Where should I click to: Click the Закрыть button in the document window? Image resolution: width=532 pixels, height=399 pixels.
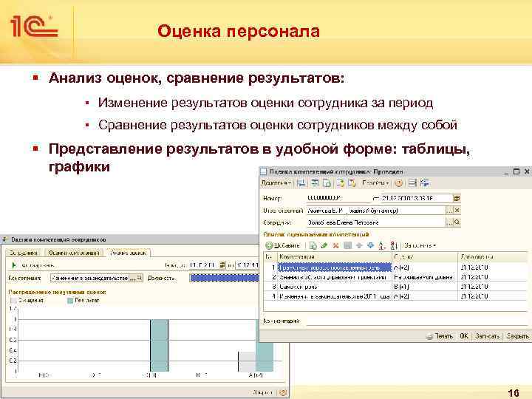(517, 336)
